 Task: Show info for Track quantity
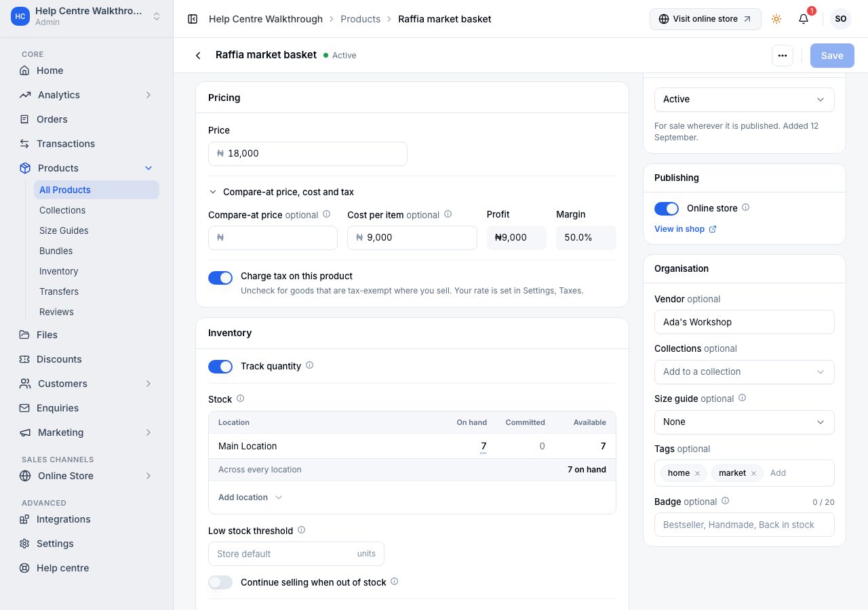310,365
